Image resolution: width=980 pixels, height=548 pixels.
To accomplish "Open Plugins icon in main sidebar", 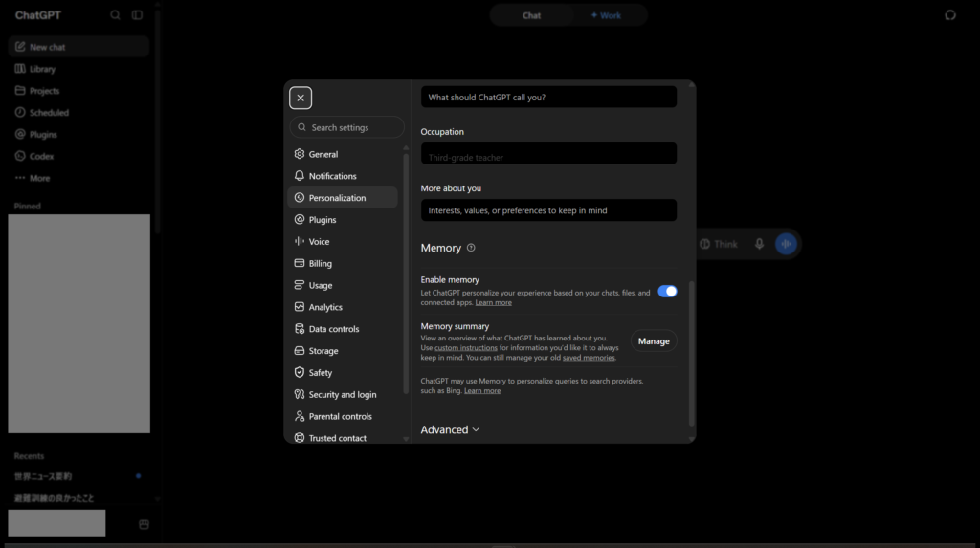I will tap(20, 134).
